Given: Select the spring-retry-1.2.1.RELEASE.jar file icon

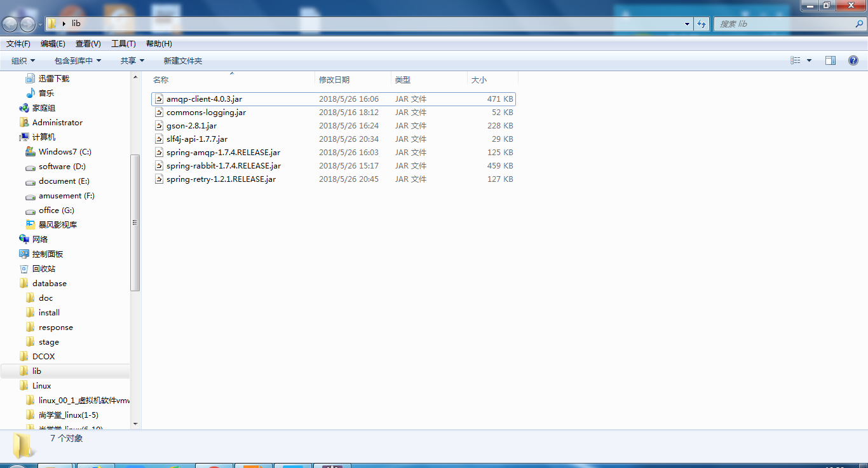Looking at the screenshot, I should pos(159,179).
